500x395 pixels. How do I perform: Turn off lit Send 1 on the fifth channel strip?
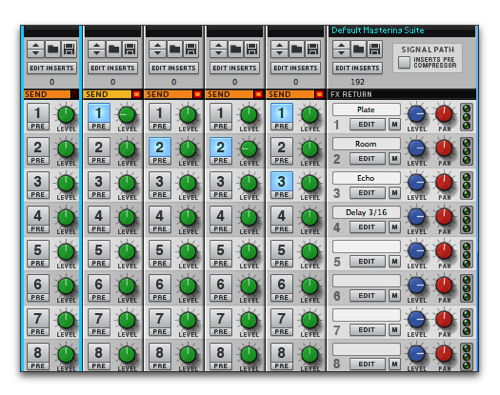[x=282, y=113]
